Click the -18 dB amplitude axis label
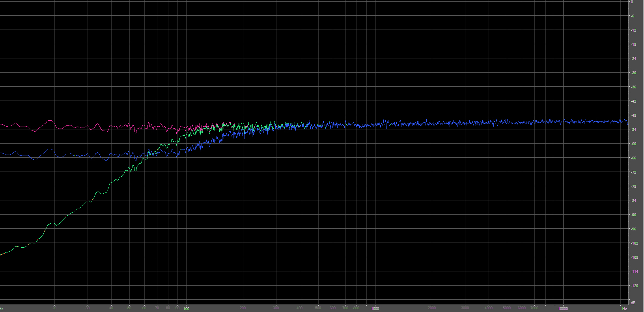The height and width of the screenshot is (312, 644). (633, 45)
